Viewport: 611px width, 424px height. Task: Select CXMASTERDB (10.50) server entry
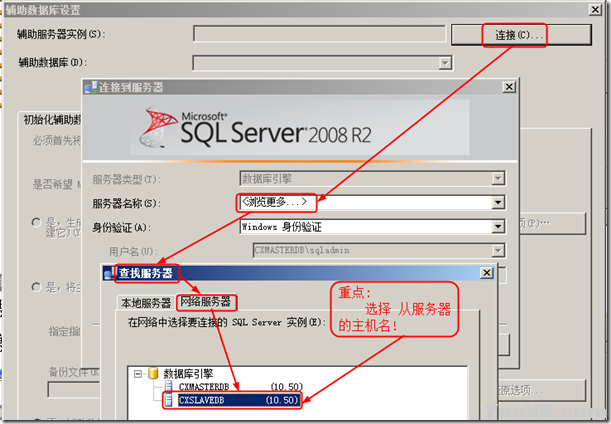[240, 387]
